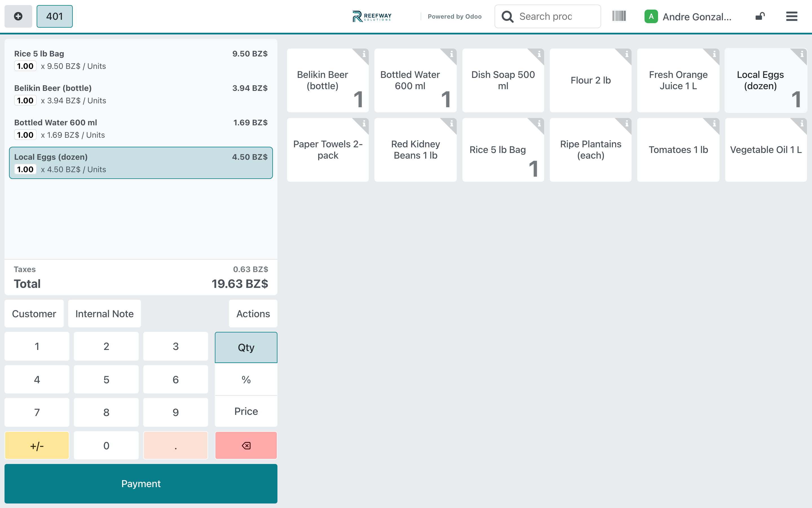Open the hamburger menu
The height and width of the screenshot is (508, 812).
click(x=791, y=16)
